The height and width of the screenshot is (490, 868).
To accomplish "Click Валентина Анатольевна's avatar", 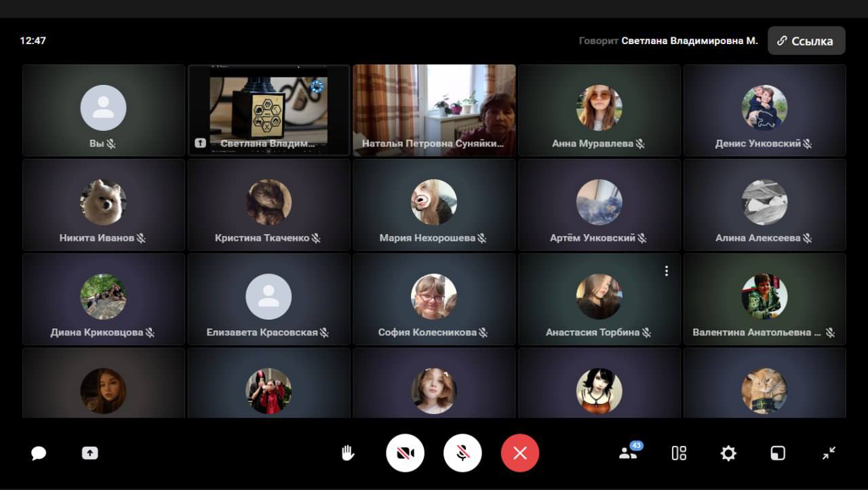I will (764, 297).
